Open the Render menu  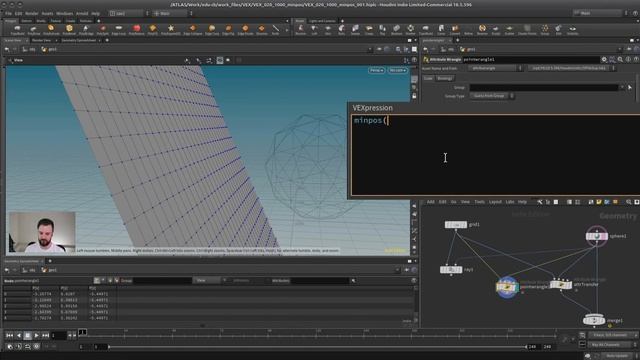pos(31,13)
